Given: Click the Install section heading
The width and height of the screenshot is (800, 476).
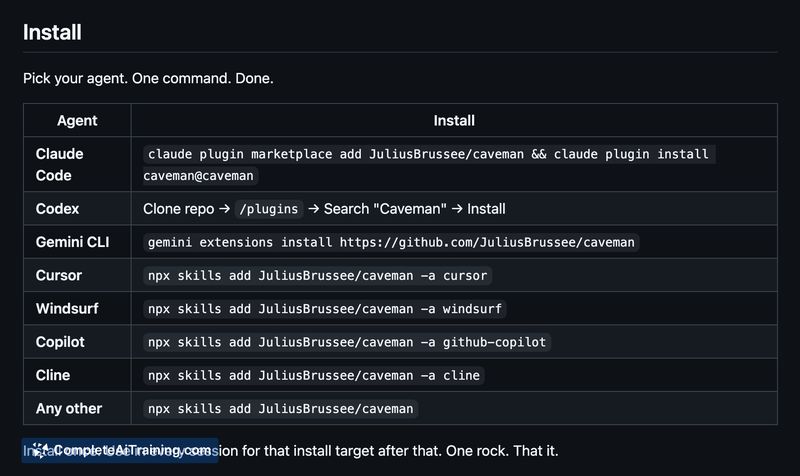Looking at the screenshot, I should point(52,32).
